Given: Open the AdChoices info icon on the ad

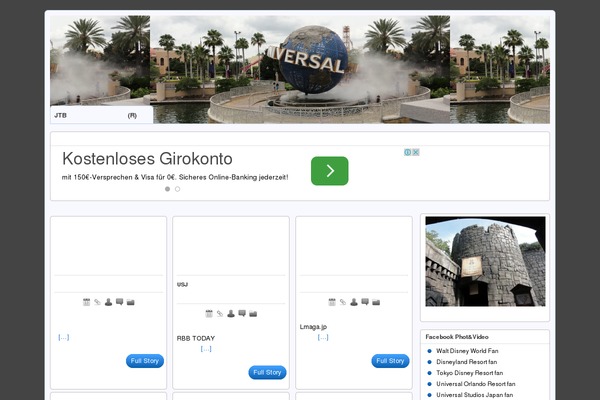Looking at the screenshot, I should click(x=408, y=152).
